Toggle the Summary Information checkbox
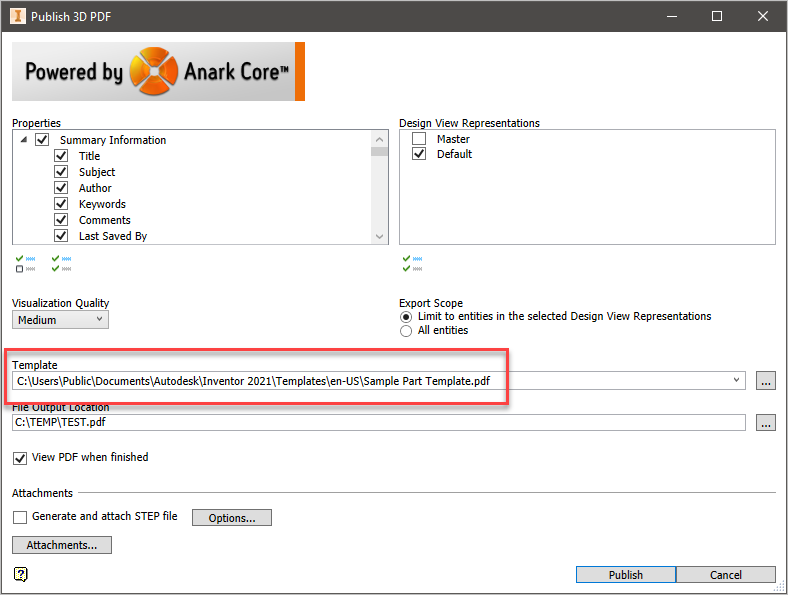 42,139
